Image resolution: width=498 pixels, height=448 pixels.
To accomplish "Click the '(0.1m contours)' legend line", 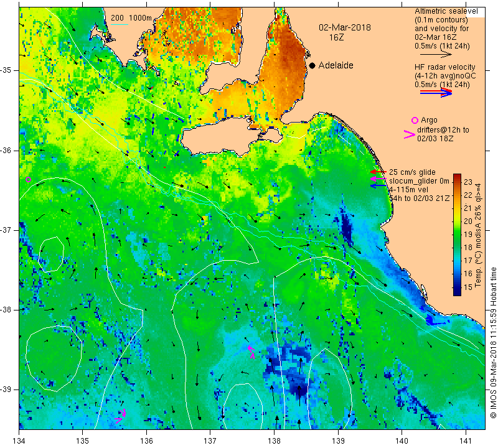I will click(x=441, y=20).
